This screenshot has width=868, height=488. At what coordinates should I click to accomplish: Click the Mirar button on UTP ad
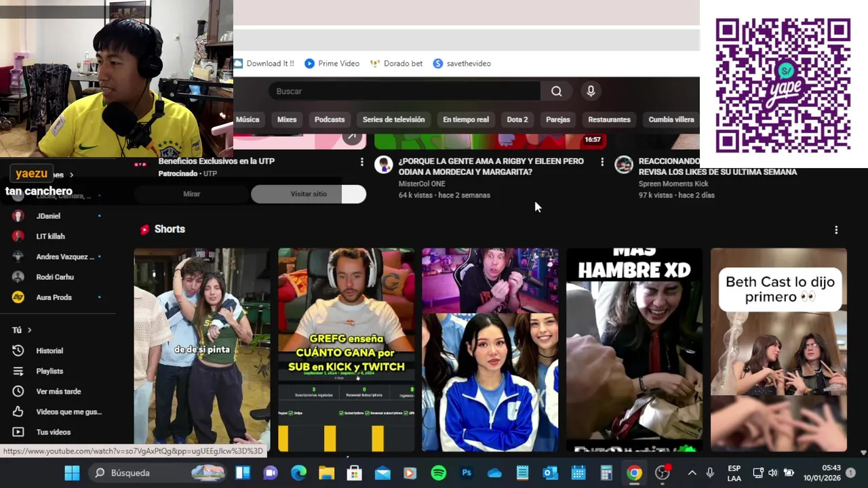tap(192, 194)
